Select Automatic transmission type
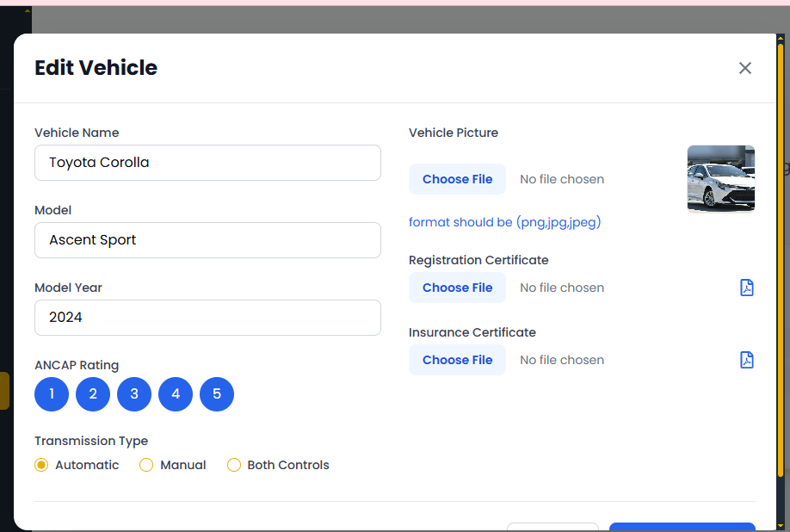The width and height of the screenshot is (790, 532). coord(41,465)
